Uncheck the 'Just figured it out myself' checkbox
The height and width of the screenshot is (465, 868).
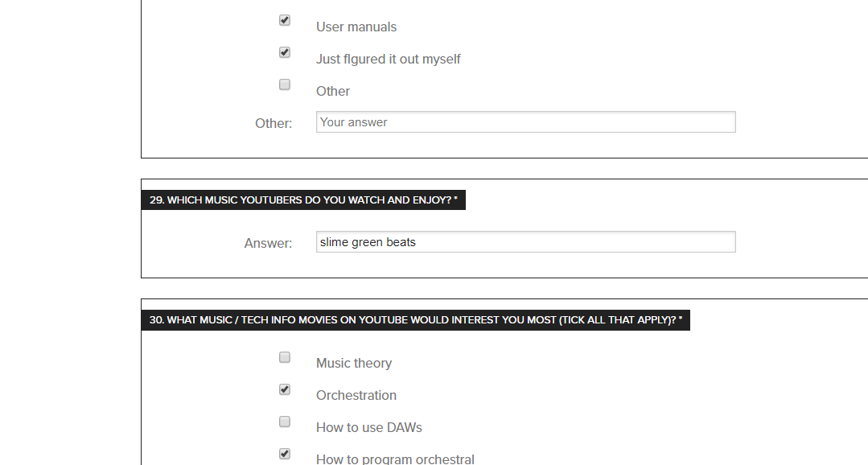click(284, 52)
